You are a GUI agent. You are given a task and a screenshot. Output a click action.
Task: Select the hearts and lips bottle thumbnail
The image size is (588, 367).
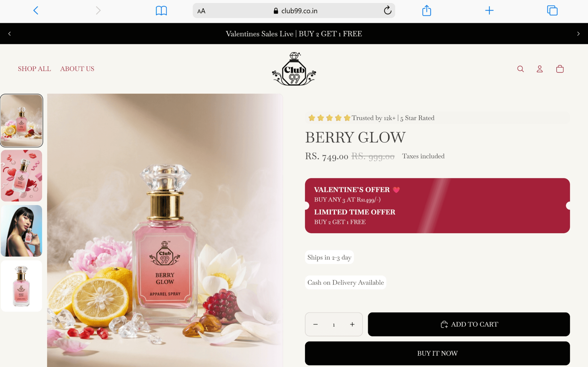(21, 176)
